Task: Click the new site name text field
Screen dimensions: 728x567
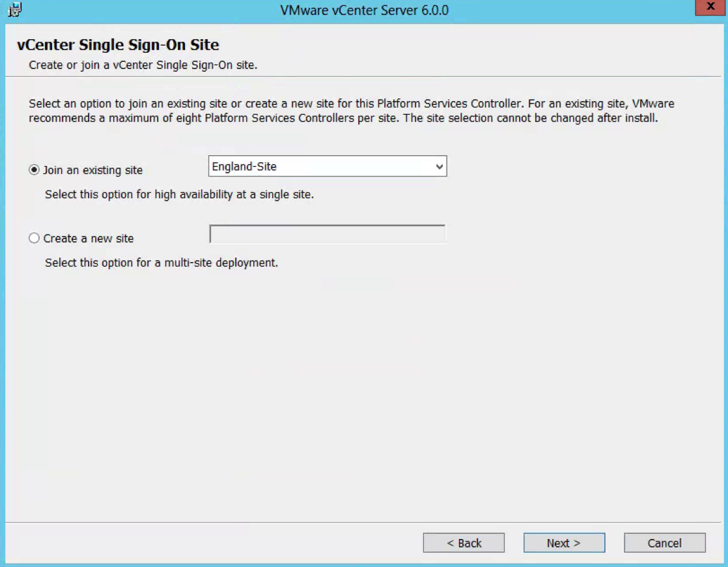Action: click(328, 234)
